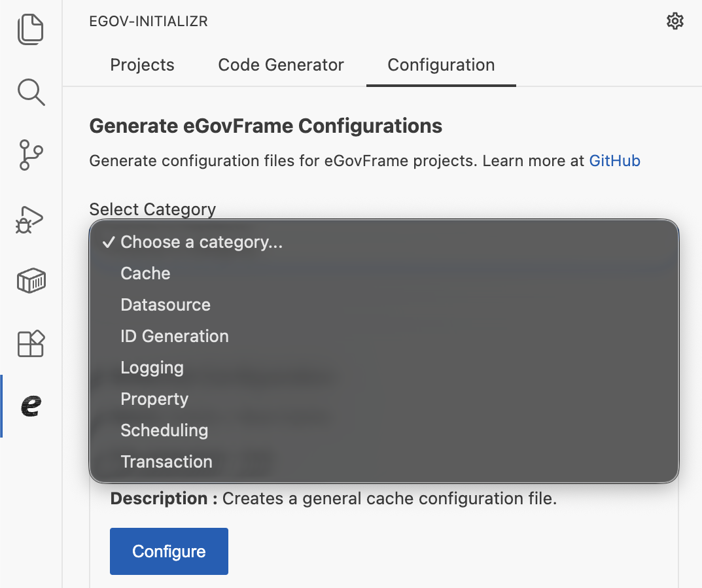Image resolution: width=702 pixels, height=588 pixels.
Task: Pick the Logging category option
Action: coord(152,368)
